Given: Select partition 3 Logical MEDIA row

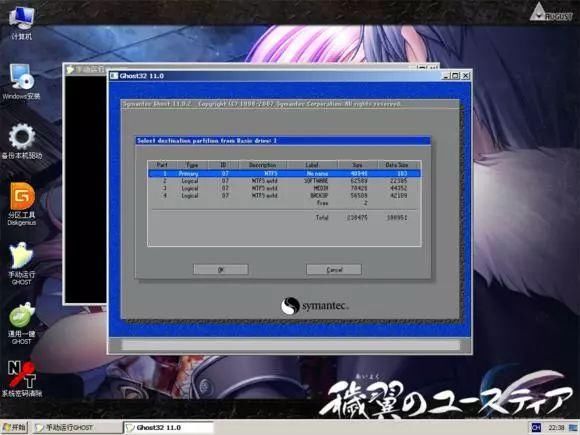Looking at the screenshot, I should point(284,188).
